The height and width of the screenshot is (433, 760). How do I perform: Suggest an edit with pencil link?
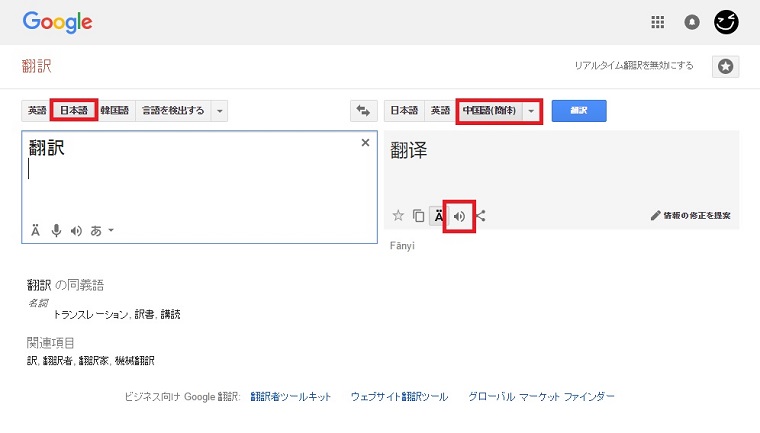(690, 215)
